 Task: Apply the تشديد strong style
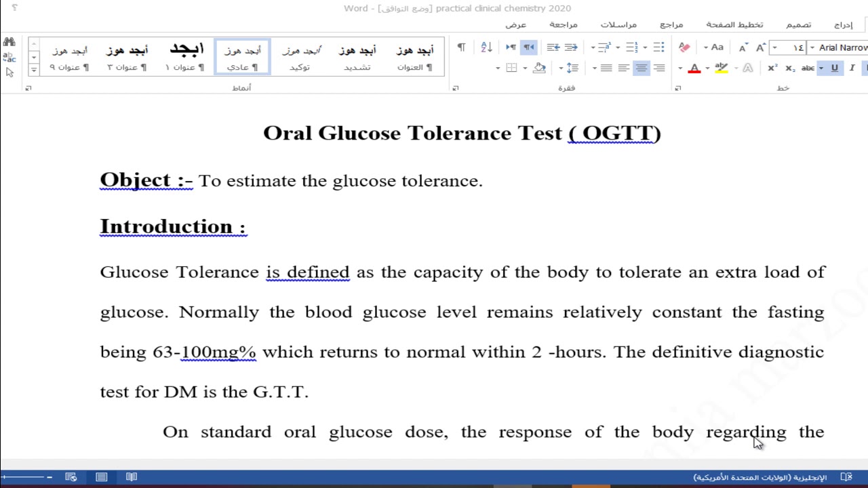(357, 56)
